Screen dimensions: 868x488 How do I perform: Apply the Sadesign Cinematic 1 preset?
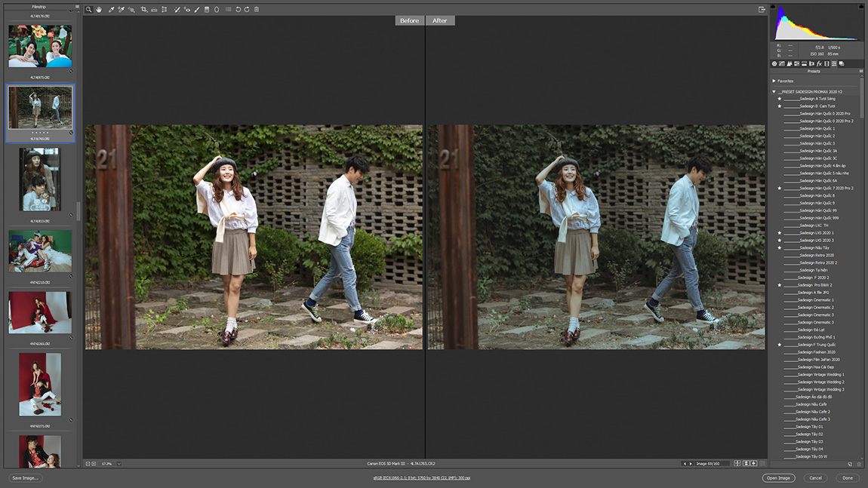[x=815, y=300]
